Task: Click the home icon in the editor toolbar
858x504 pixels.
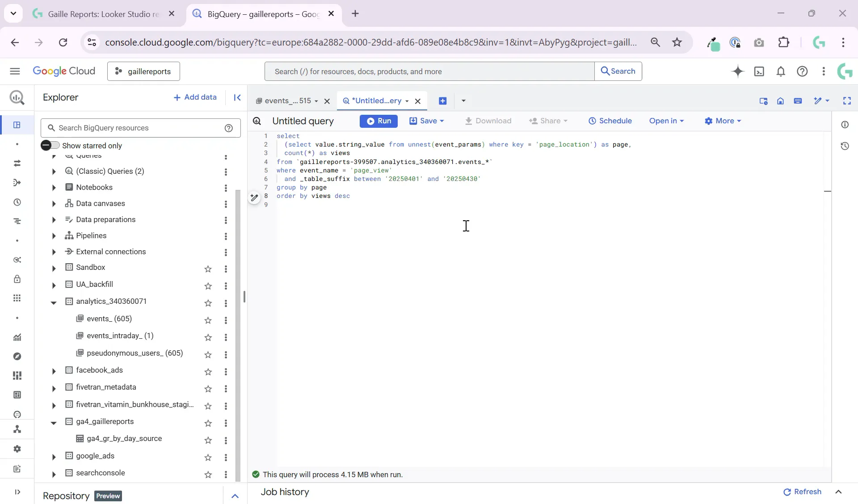Action: (x=781, y=101)
